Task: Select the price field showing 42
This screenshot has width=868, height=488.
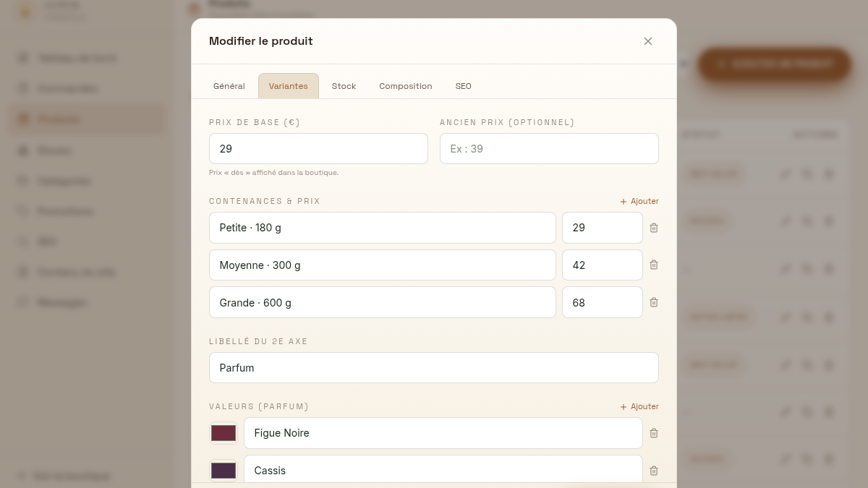Action: [603, 265]
